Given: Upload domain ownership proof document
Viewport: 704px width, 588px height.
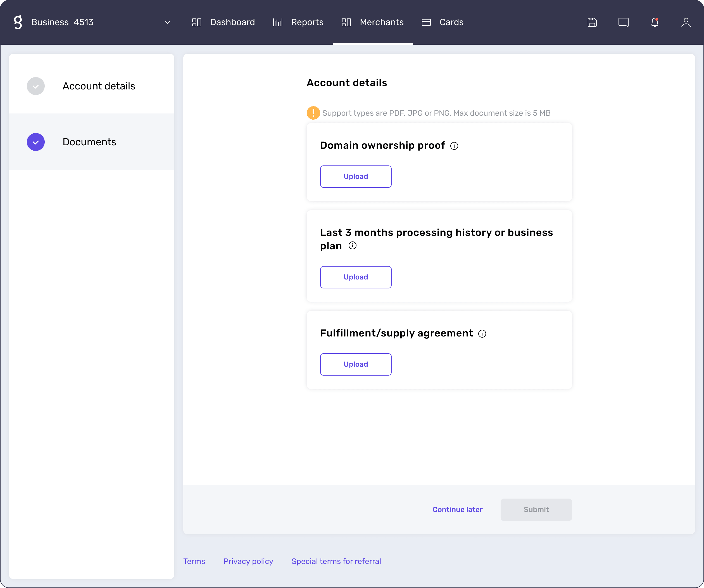Looking at the screenshot, I should pyautogui.click(x=356, y=176).
